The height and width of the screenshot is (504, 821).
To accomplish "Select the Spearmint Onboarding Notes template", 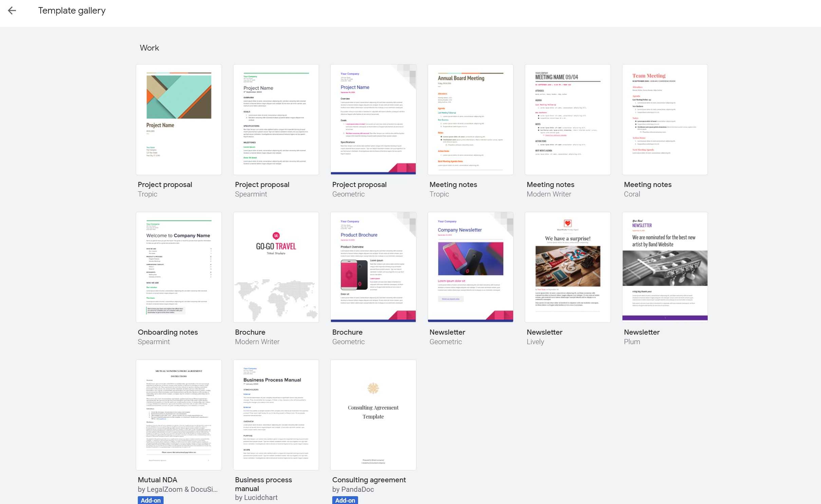I will [x=179, y=267].
